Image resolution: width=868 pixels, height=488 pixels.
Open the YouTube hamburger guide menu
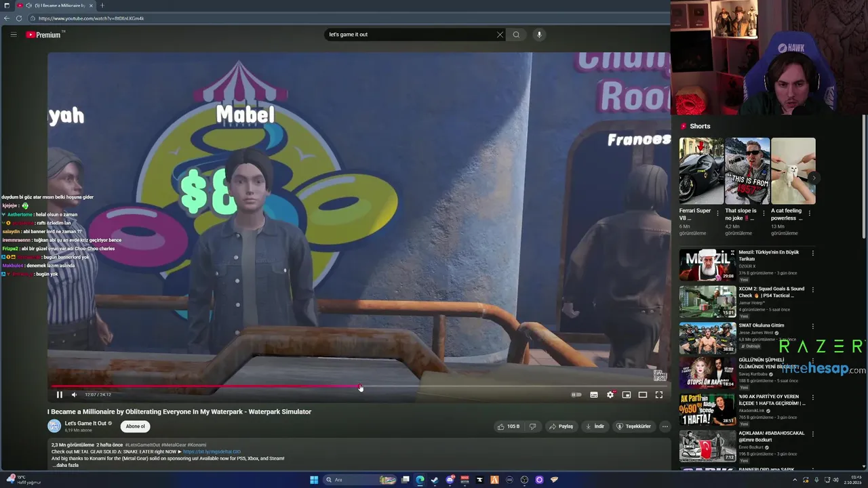pos(14,35)
